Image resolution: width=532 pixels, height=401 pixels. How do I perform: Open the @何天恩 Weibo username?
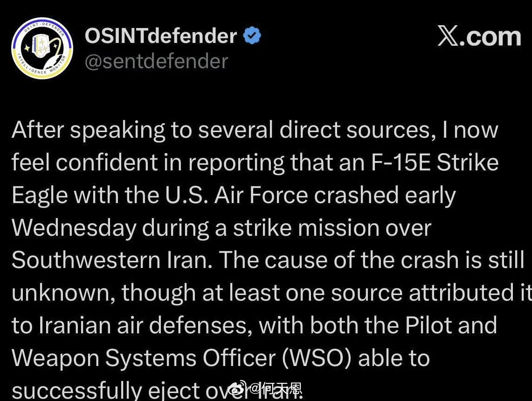tap(275, 388)
